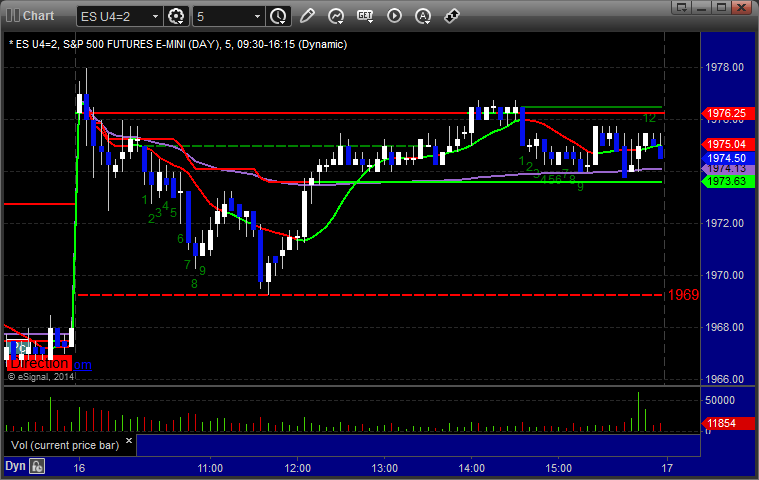The height and width of the screenshot is (480, 759).
Task: Expand the ES U4=2 symbol dropdown arrow
Action: click(x=155, y=16)
